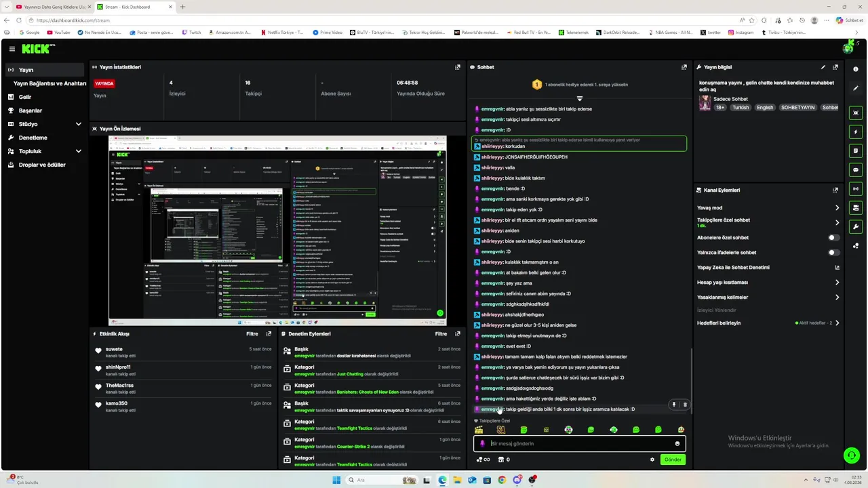Open Filtre in Etkinlik Akışı panel
Viewport: 868px width, 488px height.
point(252,333)
